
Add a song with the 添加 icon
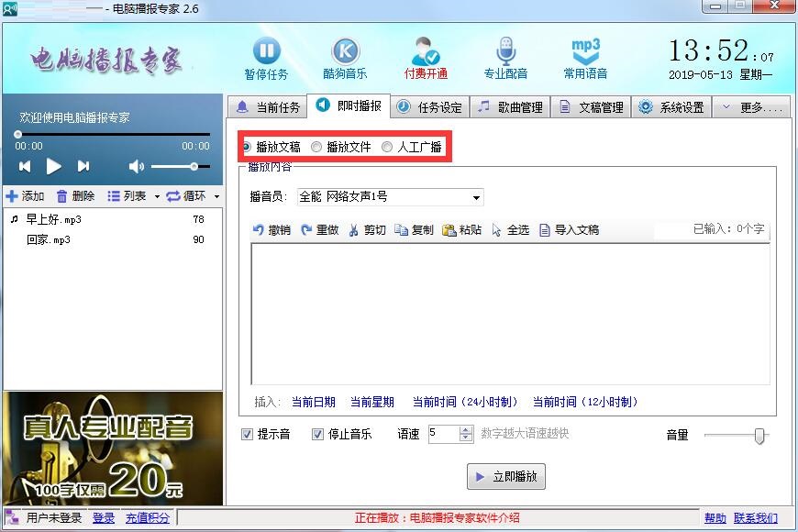tap(26, 194)
